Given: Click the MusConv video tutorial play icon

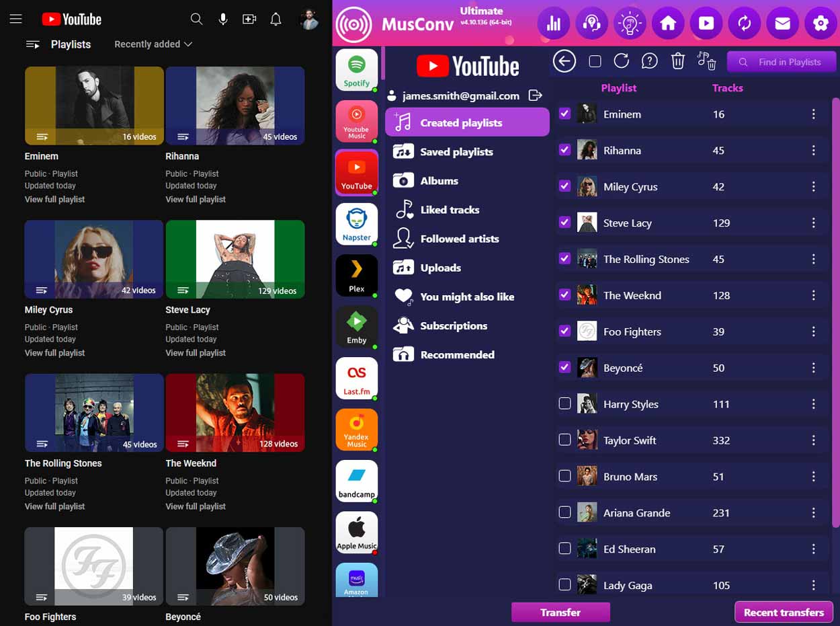Looking at the screenshot, I should tap(706, 24).
